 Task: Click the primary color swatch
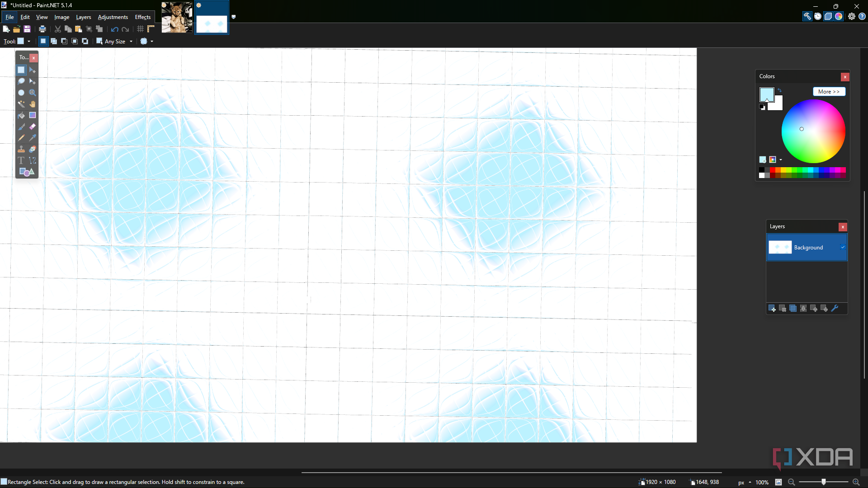coord(766,94)
